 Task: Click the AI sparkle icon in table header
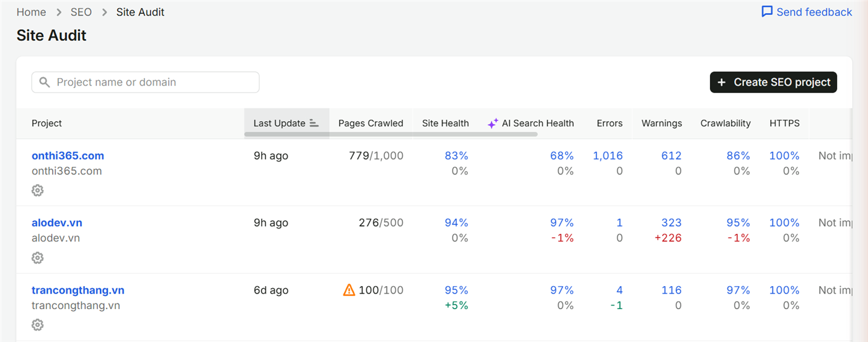pyautogui.click(x=493, y=124)
